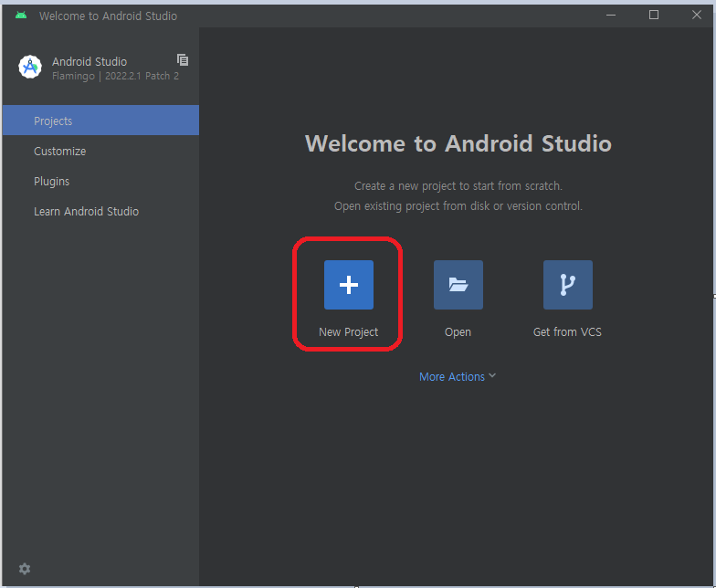This screenshot has height=588, width=716.
Task: Select the Projects tab
Action: pyautogui.click(x=100, y=121)
